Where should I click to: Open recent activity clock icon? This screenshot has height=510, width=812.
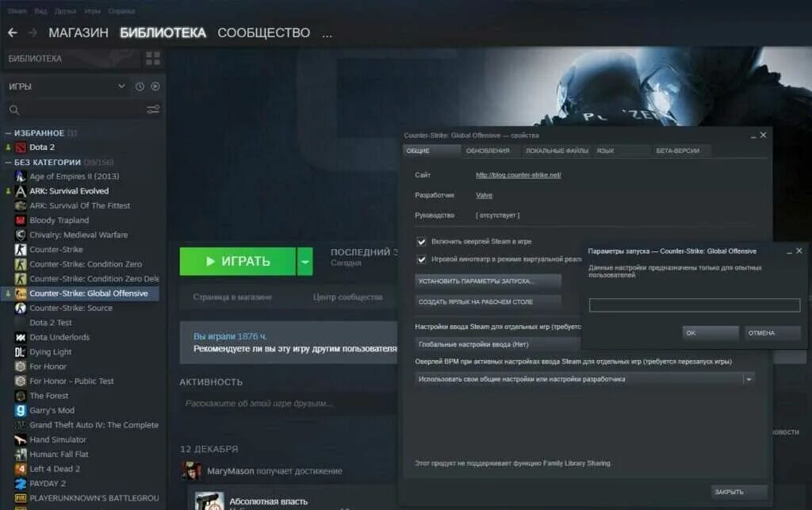(x=140, y=86)
